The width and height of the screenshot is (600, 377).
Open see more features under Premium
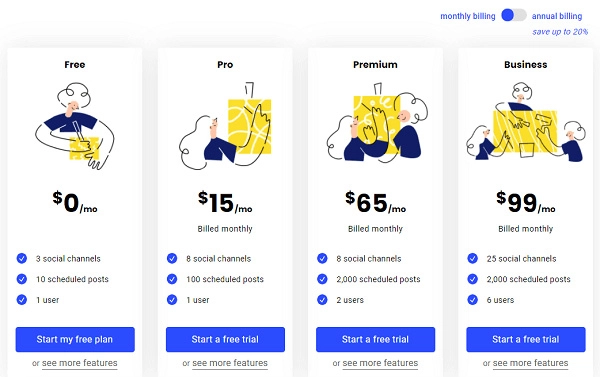[x=380, y=363]
